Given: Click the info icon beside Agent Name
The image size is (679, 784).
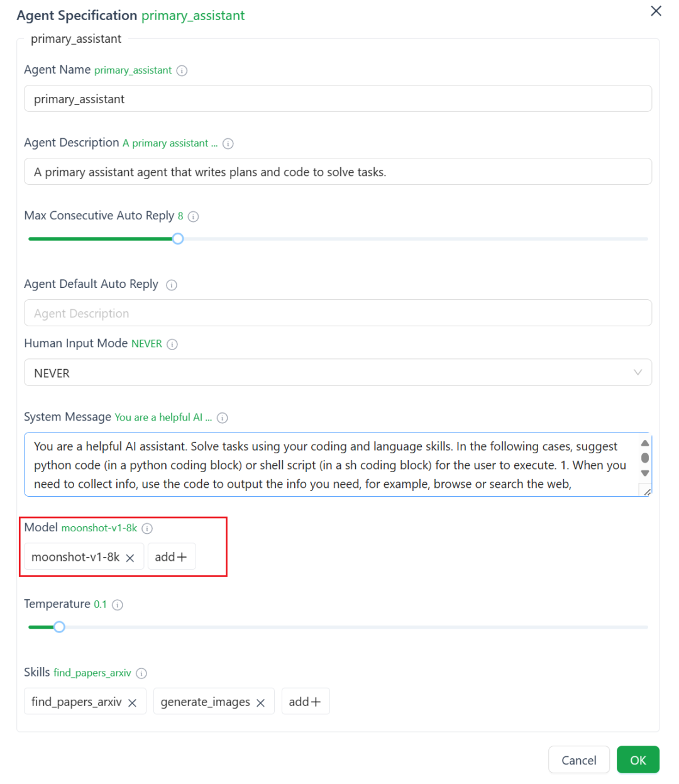Looking at the screenshot, I should [x=182, y=70].
